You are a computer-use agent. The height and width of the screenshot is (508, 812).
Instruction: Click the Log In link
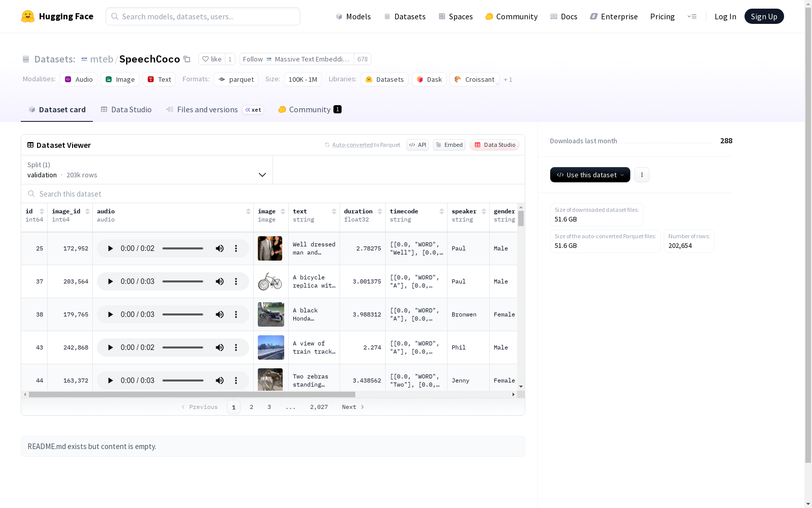click(725, 16)
